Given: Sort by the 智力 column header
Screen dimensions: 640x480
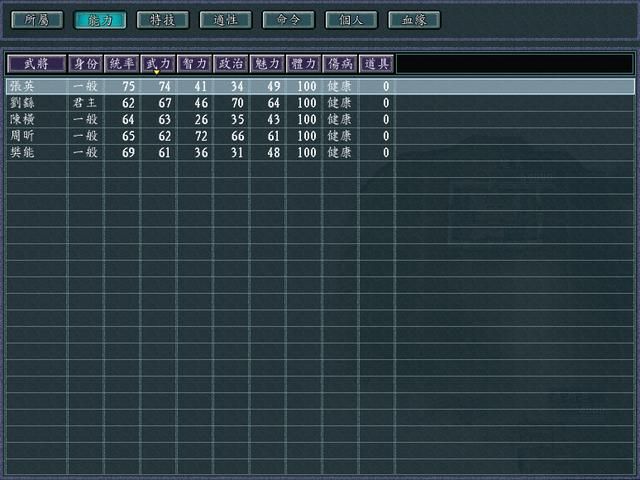Looking at the screenshot, I should [195, 64].
